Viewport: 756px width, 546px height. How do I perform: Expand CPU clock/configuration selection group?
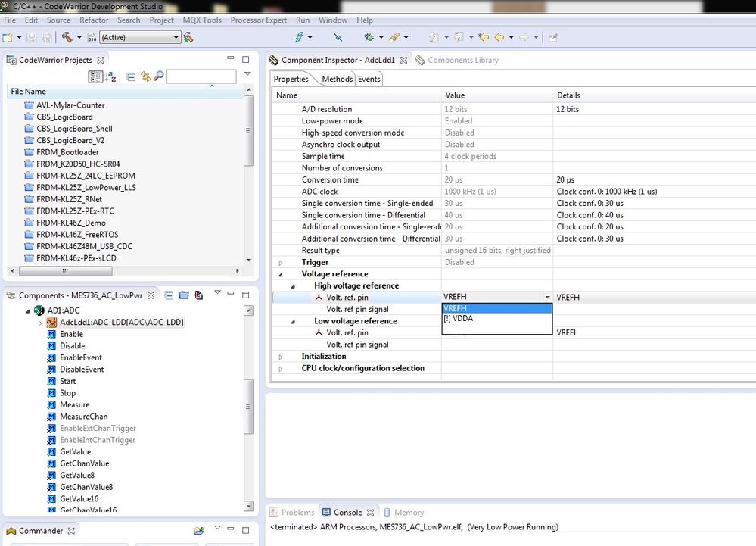(281, 369)
